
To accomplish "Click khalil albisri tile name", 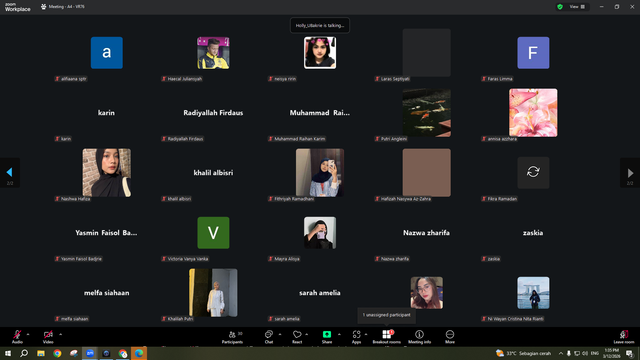I will click(x=213, y=173).
